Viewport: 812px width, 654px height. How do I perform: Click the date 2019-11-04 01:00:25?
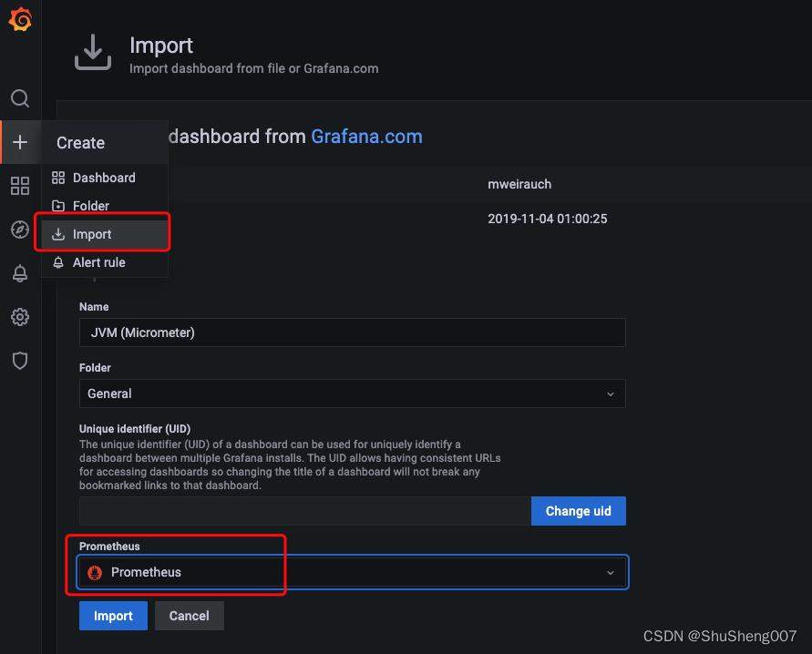pyautogui.click(x=548, y=219)
